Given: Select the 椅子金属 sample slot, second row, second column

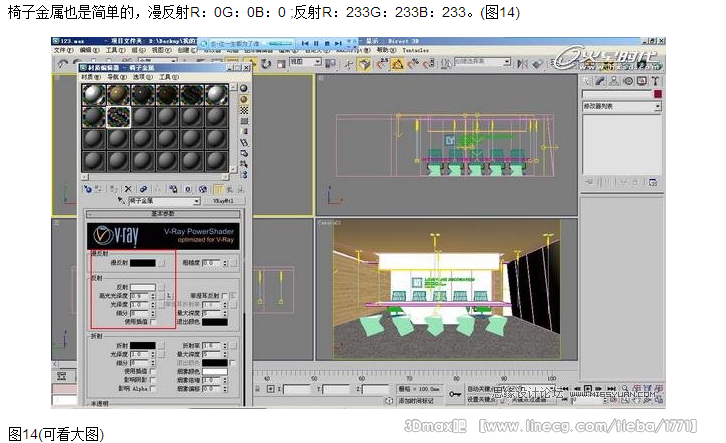Looking at the screenshot, I should [119, 117].
